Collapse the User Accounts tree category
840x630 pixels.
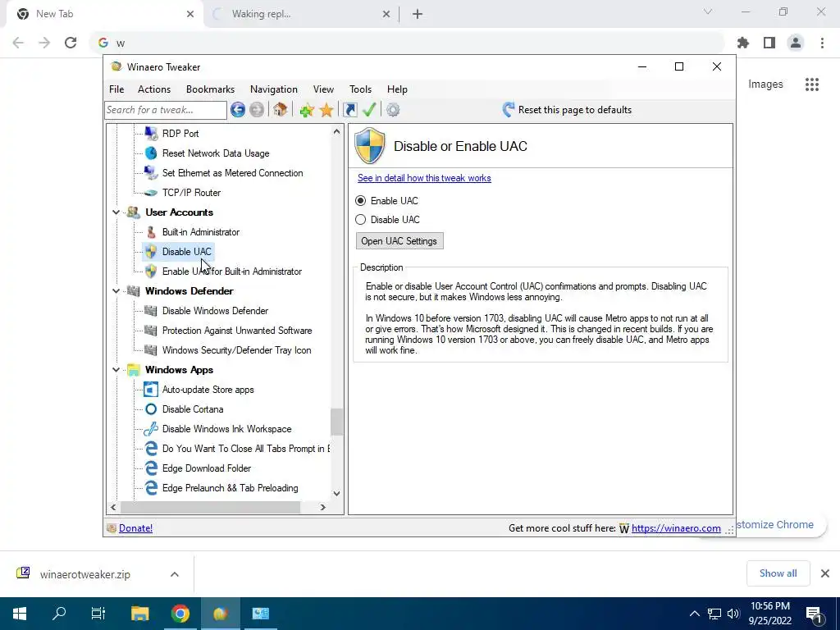pyautogui.click(x=116, y=212)
